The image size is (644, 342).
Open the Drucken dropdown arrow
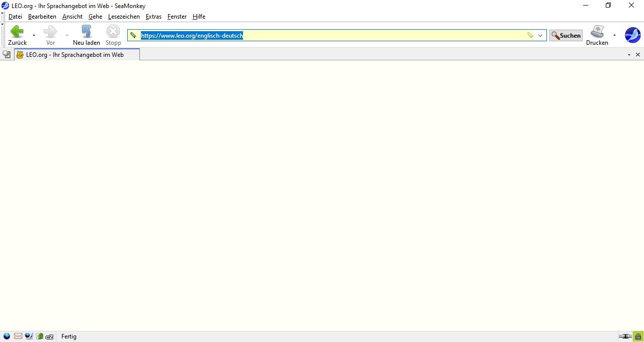pos(614,35)
